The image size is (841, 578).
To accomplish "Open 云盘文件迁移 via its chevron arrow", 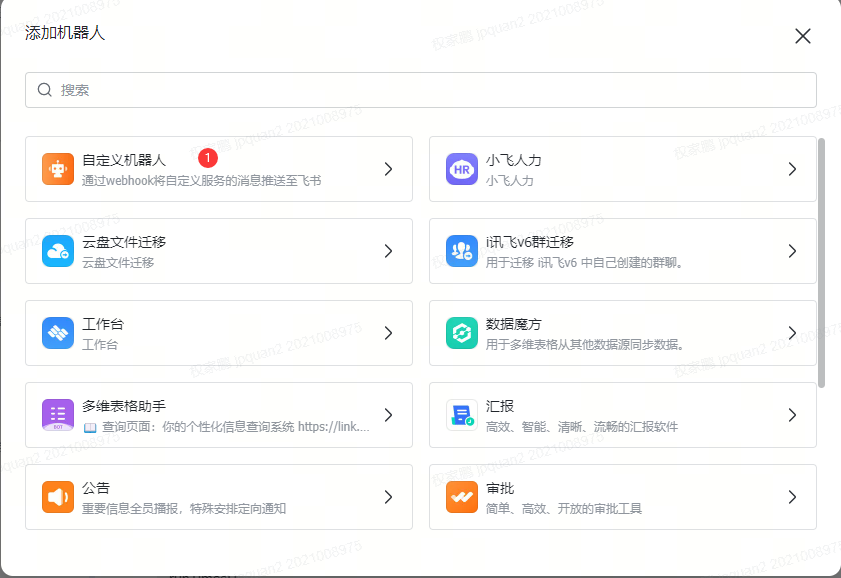I will coord(388,251).
